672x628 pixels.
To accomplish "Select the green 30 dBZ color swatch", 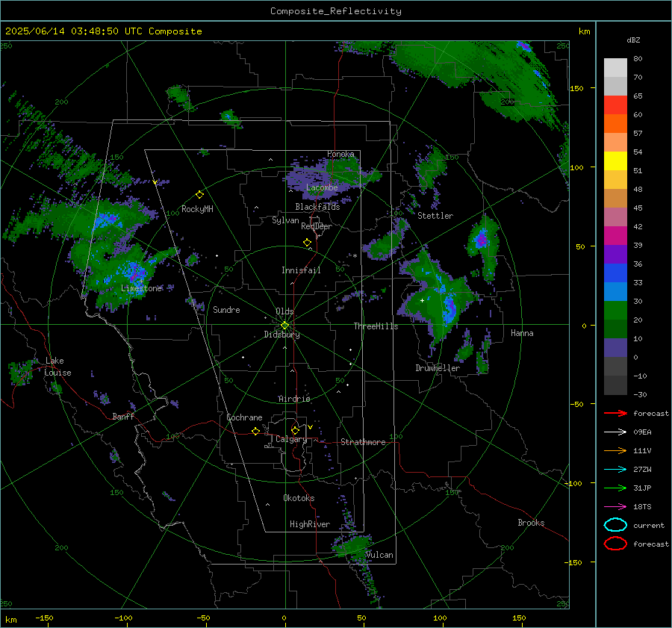I will coord(615,310).
